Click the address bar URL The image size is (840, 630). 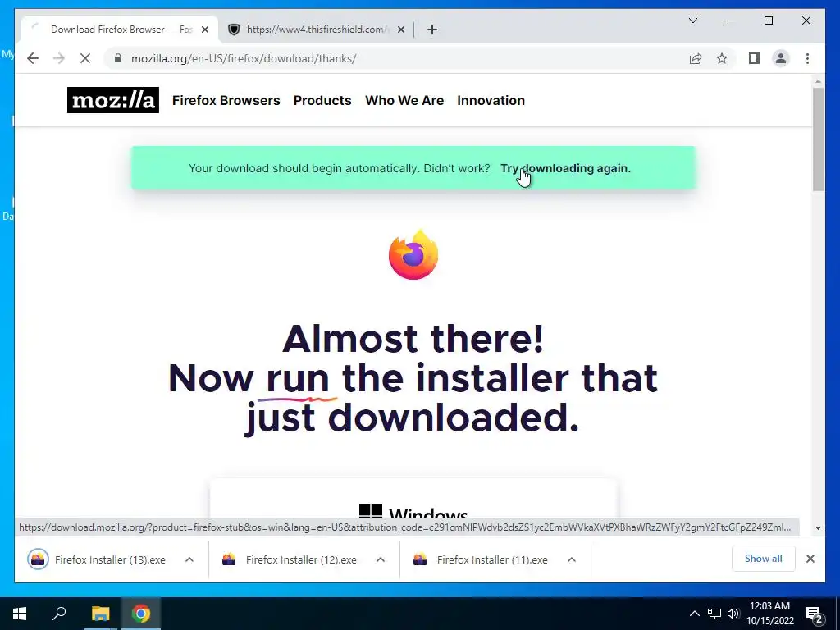coord(244,58)
